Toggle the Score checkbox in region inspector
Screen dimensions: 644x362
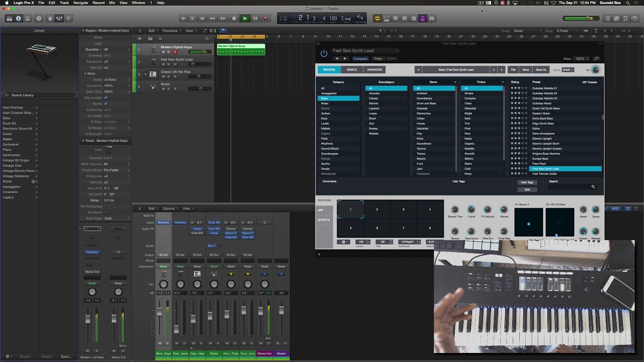pos(106,104)
